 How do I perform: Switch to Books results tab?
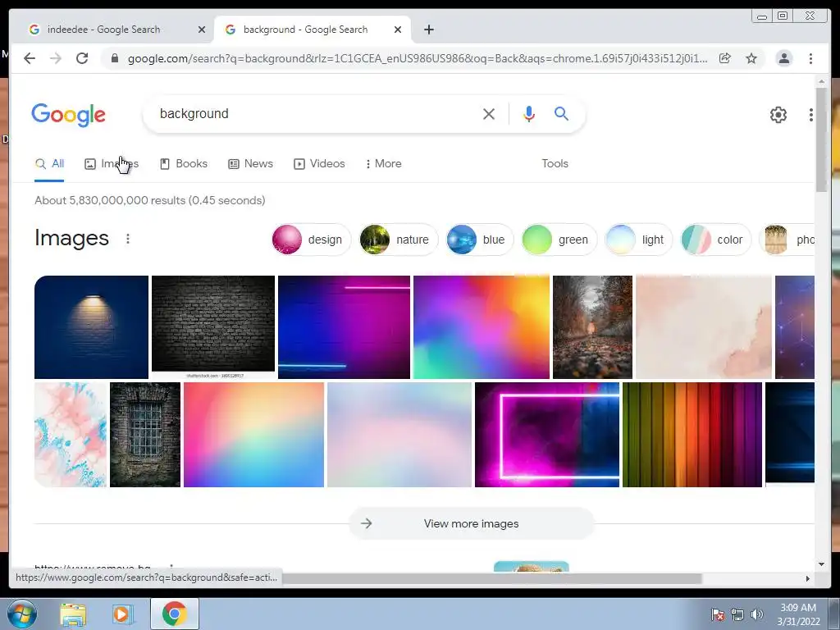point(184,164)
